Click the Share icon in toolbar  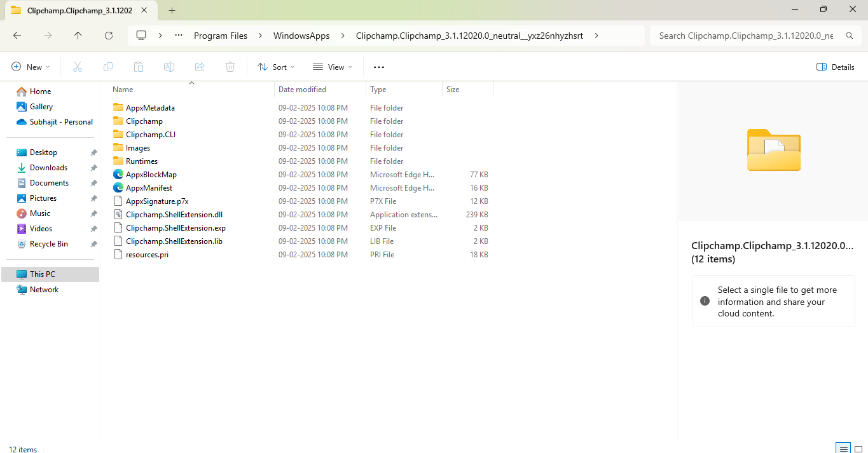[x=200, y=67]
